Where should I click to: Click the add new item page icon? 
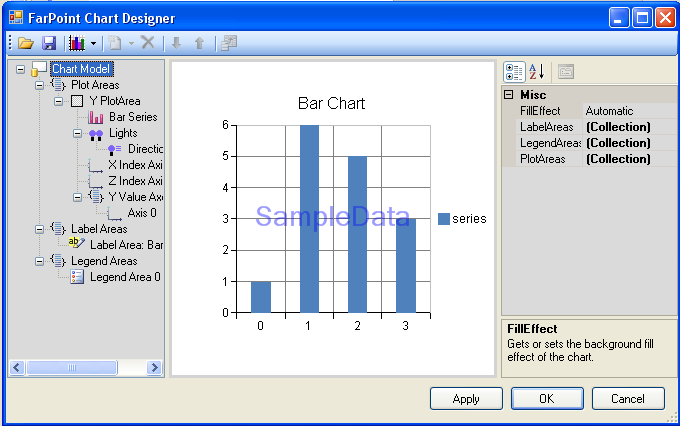[114, 43]
